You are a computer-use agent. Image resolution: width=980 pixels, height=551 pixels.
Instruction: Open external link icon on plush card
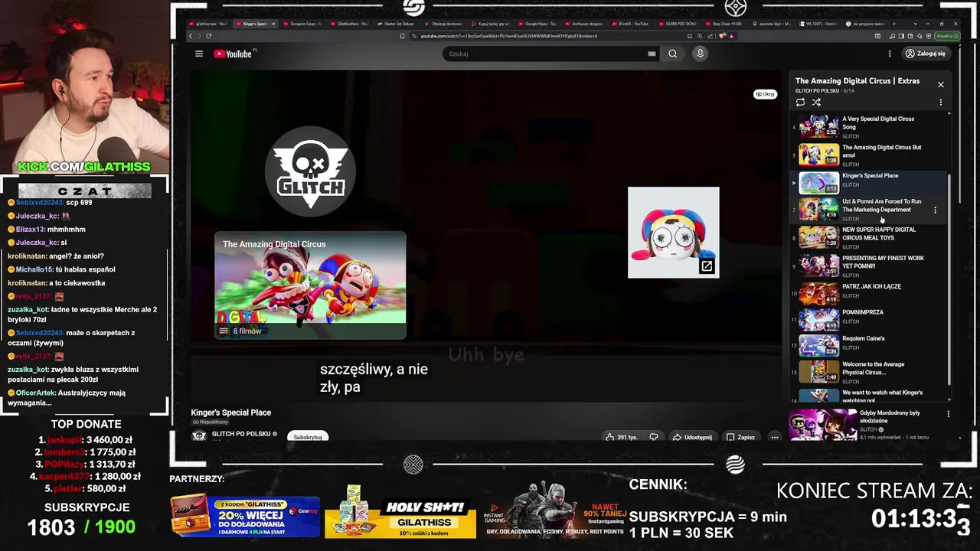pyautogui.click(x=707, y=266)
